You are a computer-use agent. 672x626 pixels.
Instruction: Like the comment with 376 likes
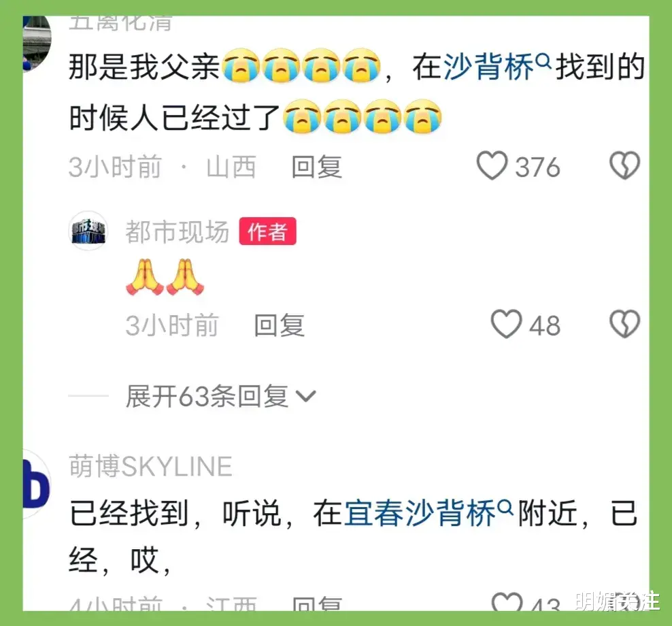tap(492, 166)
